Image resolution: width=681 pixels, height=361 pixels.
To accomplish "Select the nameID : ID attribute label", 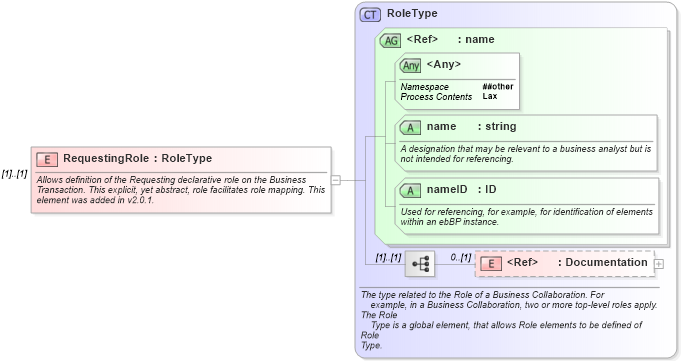I will 461,189.
